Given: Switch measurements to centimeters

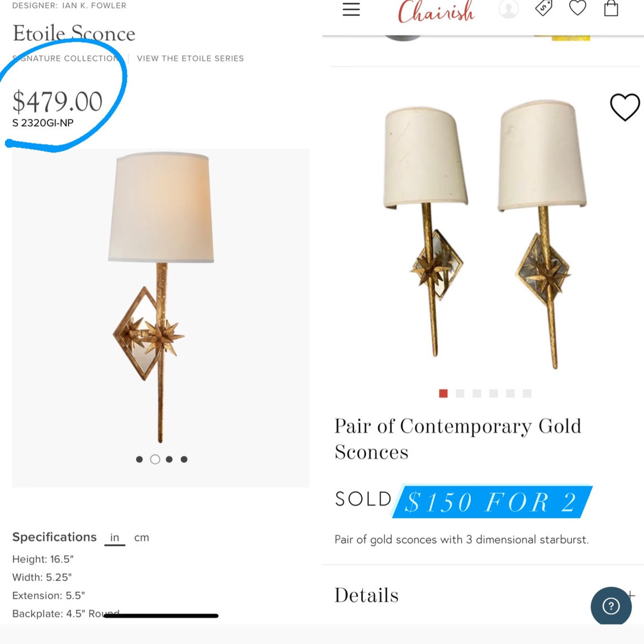Looking at the screenshot, I should click(x=141, y=537).
